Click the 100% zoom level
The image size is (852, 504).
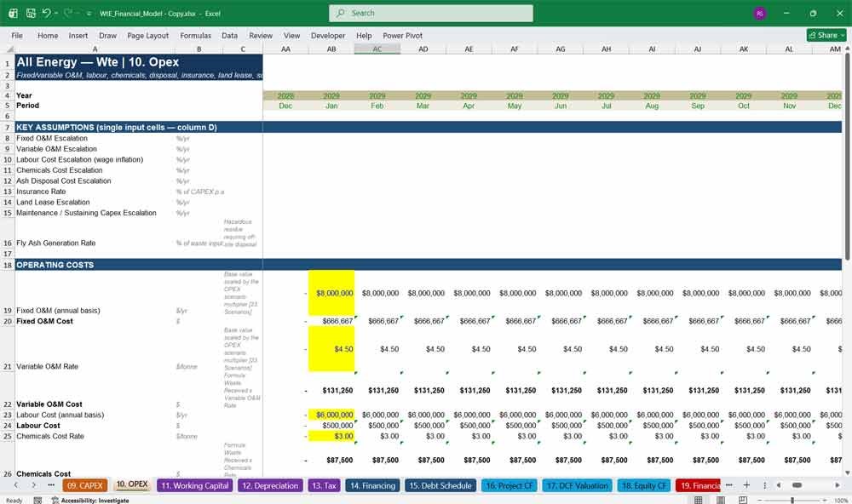click(x=841, y=501)
